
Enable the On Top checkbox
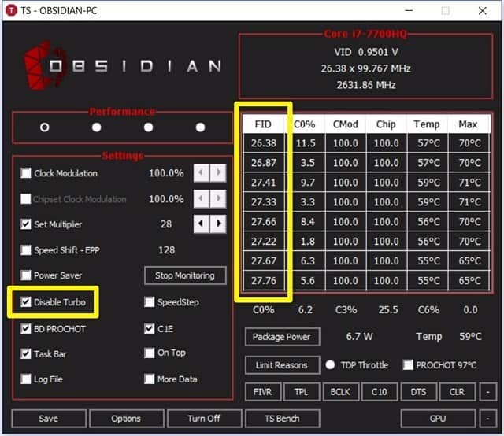click(x=150, y=353)
